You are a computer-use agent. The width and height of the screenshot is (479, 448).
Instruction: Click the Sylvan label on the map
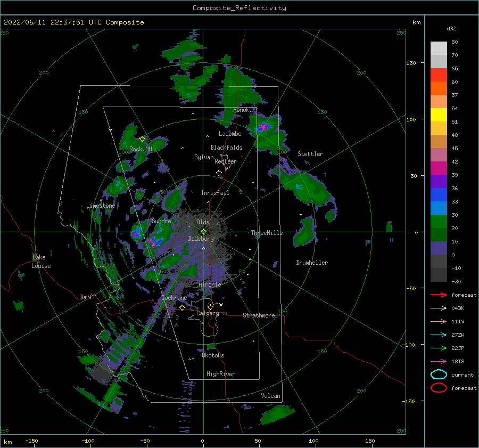[x=204, y=157]
